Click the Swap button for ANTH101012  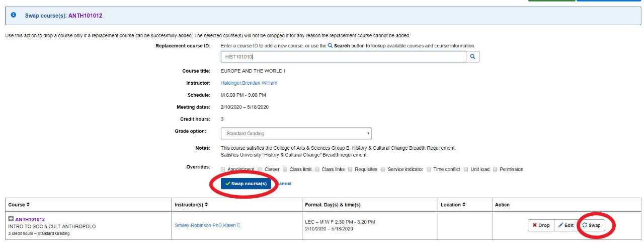point(591,225)
